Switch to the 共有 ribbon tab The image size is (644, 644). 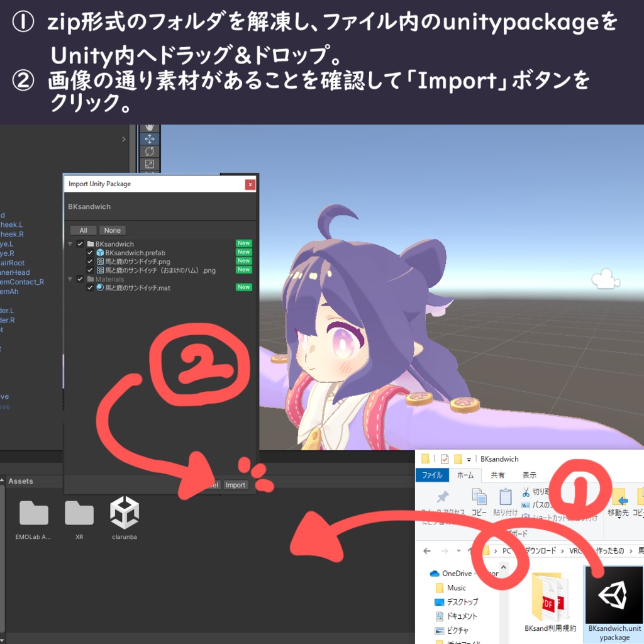pyautogui.click(x=497, y=475)
